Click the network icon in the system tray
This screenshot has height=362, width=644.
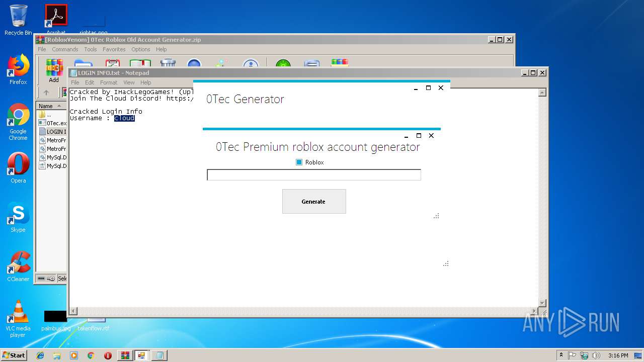point(584,355)
